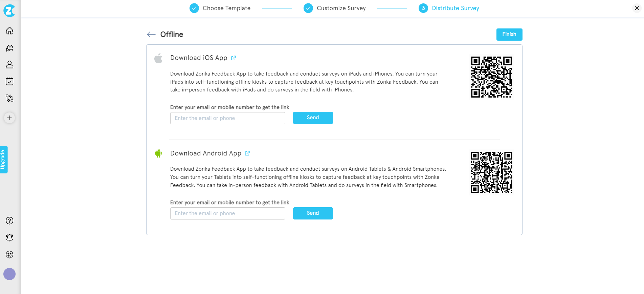Go back using the Offline back arrow
The width and height of the screenshot is (644, 294).
[x=151, y=34]
